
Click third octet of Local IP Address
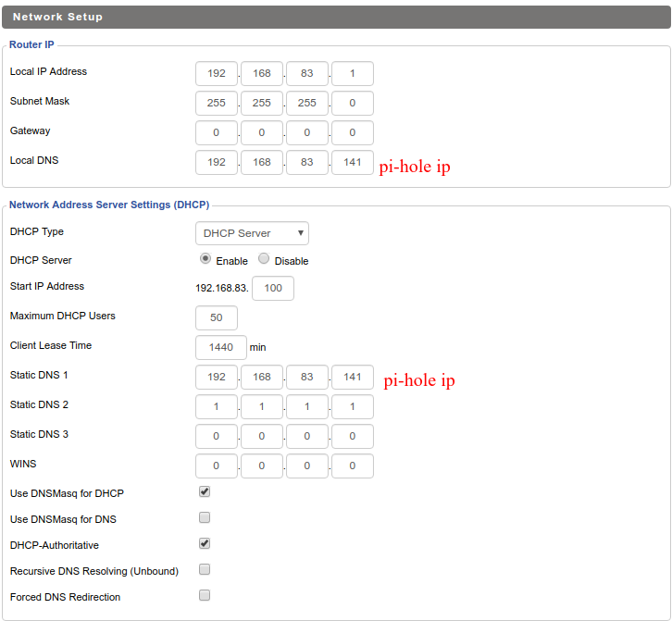pos(307,74)
